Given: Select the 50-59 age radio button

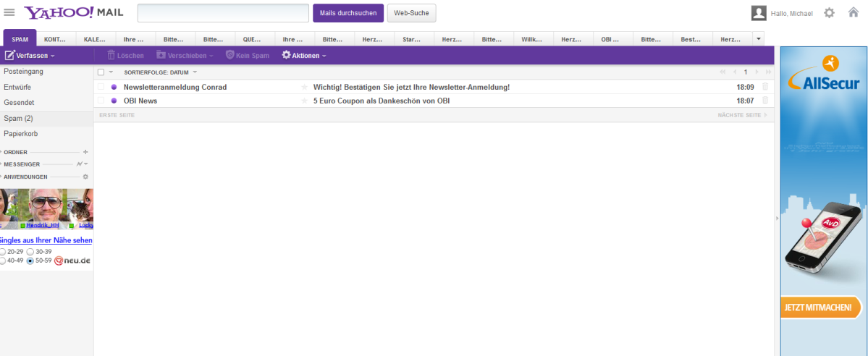Looking at the screenshot, I should pyautogui.click(x=30, y=260).
